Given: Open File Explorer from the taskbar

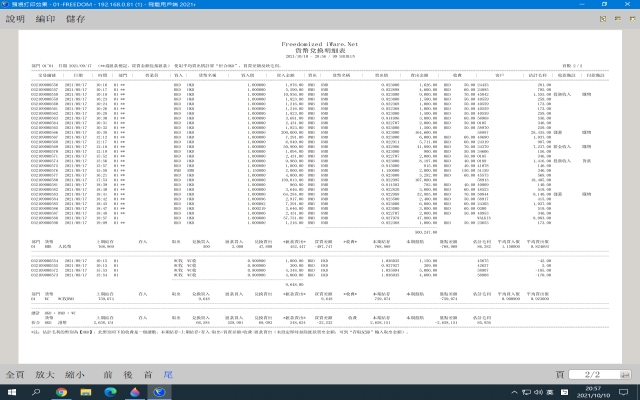Looking at the screenshot, I should point(86,391).
